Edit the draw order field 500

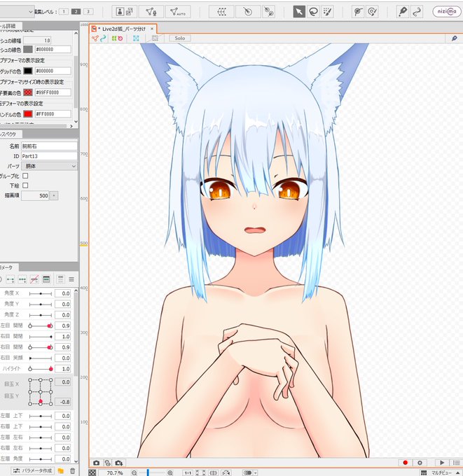(35, 195)
